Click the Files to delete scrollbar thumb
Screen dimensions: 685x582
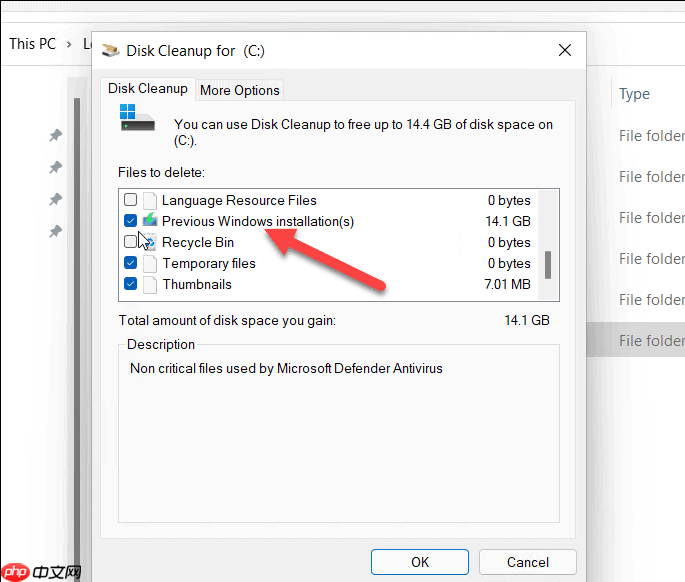point(548,265)
